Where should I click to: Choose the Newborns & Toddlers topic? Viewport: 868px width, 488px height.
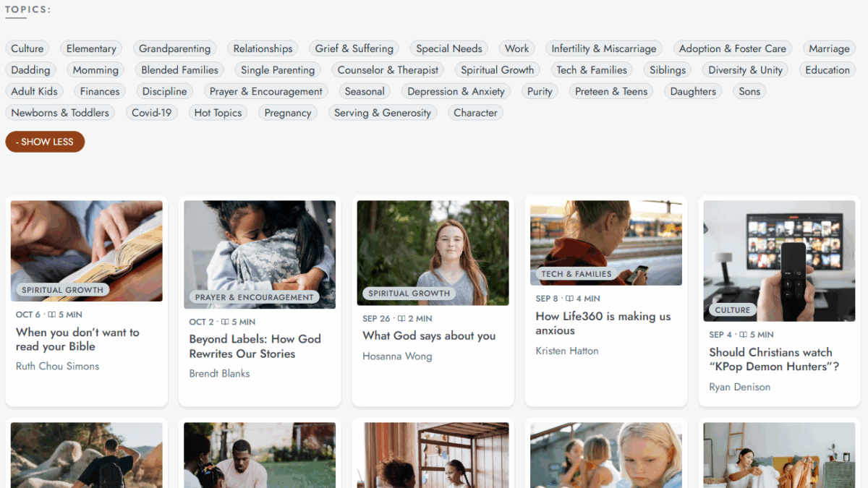60,113
